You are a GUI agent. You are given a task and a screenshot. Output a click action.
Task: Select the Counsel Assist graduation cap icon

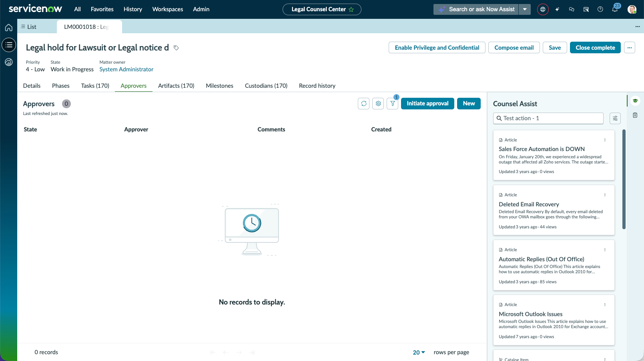click(635, 101)
